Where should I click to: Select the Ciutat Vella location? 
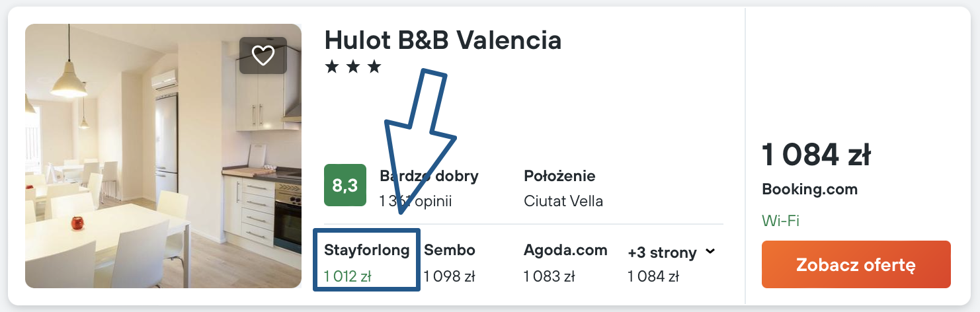coord(563,201)
